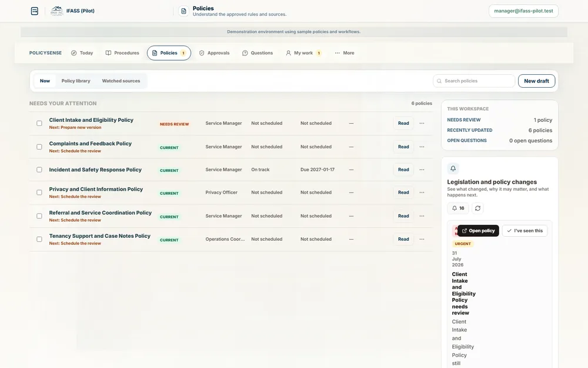Viewport: 588px width, 368px height.
Task: Click 'Due 2027-01-17' date
Action: coord(318,170)
